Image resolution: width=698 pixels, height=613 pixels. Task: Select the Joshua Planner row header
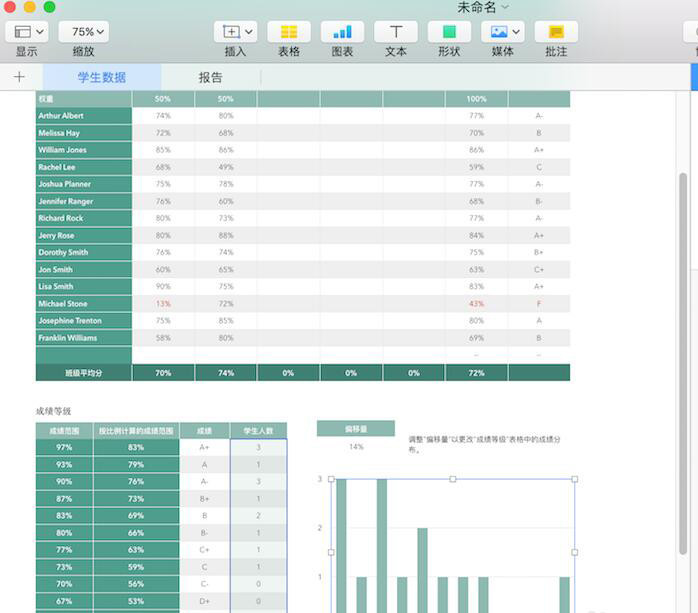click(x=84, y=184)
